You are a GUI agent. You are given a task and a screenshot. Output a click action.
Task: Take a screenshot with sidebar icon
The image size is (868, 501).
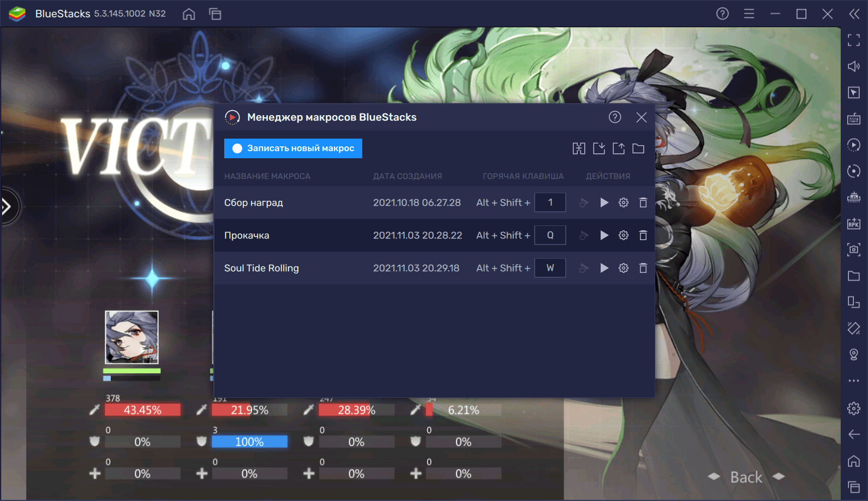point(854,249)
